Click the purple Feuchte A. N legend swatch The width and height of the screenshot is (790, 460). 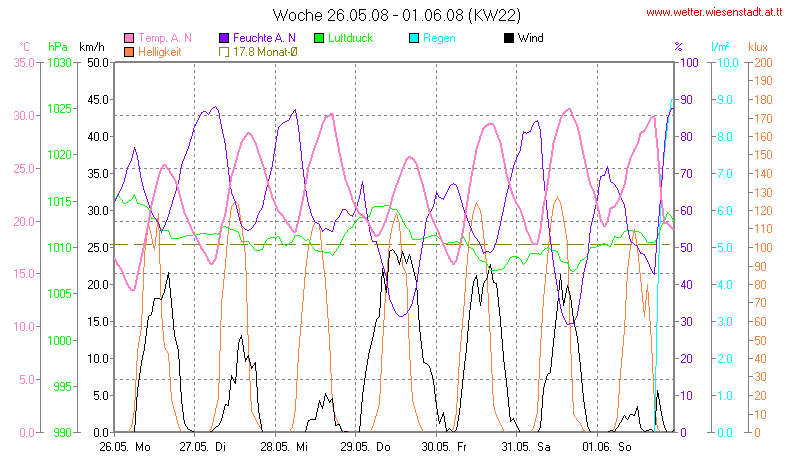tap(224, 38)
